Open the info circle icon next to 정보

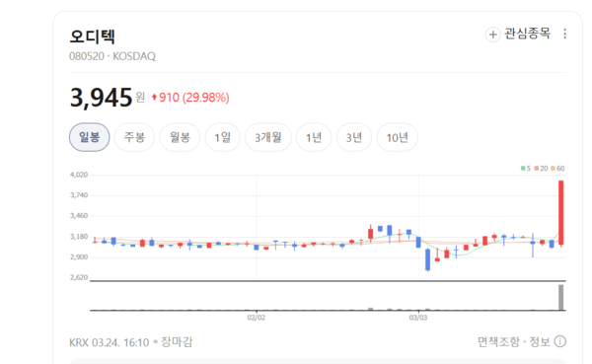559,341
